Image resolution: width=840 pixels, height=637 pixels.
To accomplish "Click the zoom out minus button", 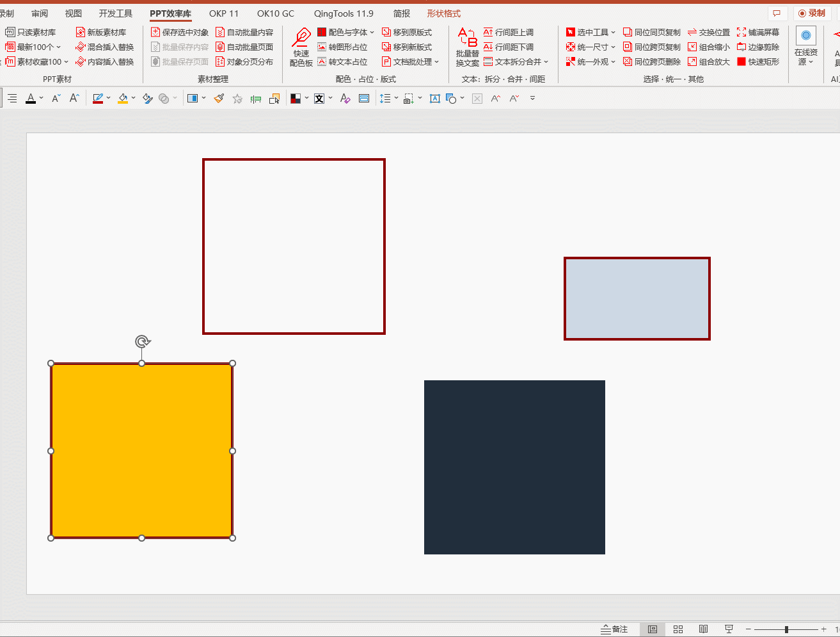I will point(748,629).
